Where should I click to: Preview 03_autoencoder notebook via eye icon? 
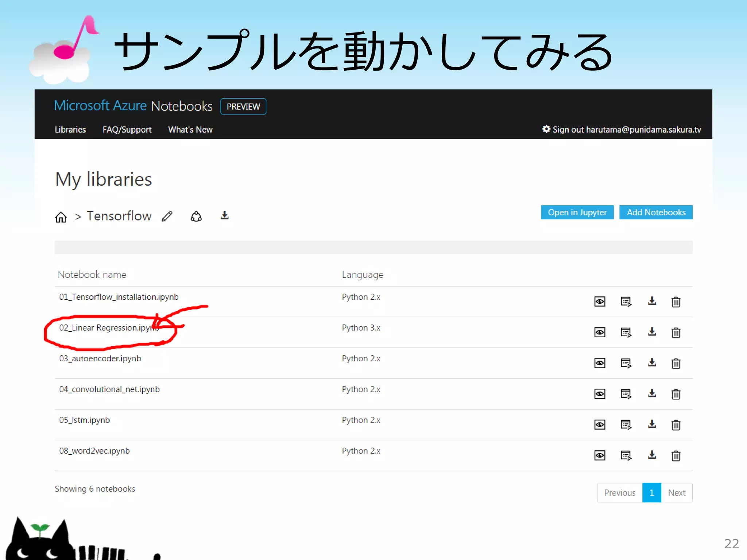600,363
